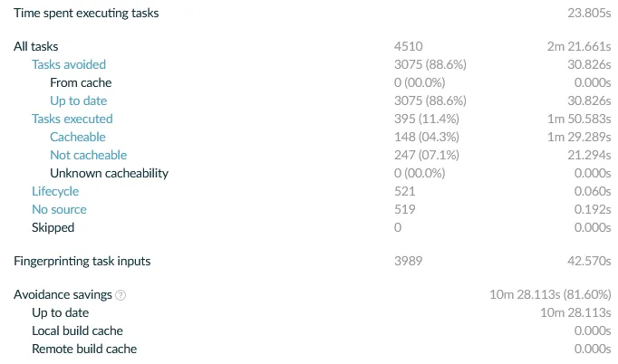The width and height of the screenshot is (618, 364).
Task: Click the 23.805s execution time value
Action: click(x=588, y=14)
